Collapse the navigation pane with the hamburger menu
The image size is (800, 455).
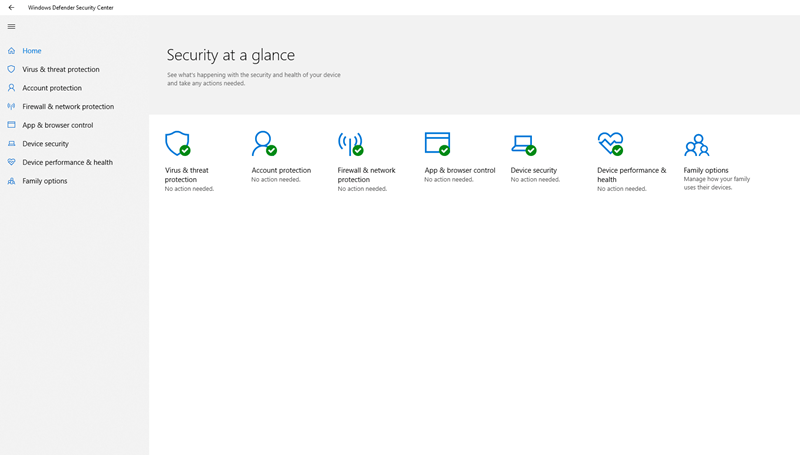[11, 27]
